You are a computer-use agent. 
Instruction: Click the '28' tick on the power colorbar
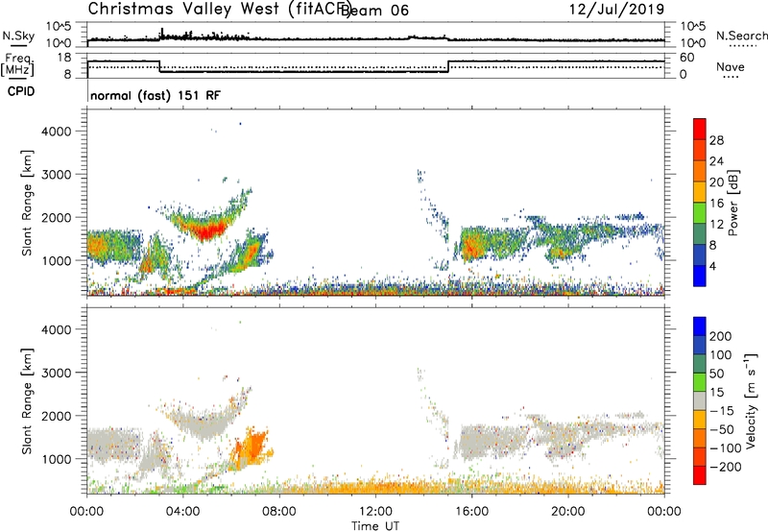716,140
